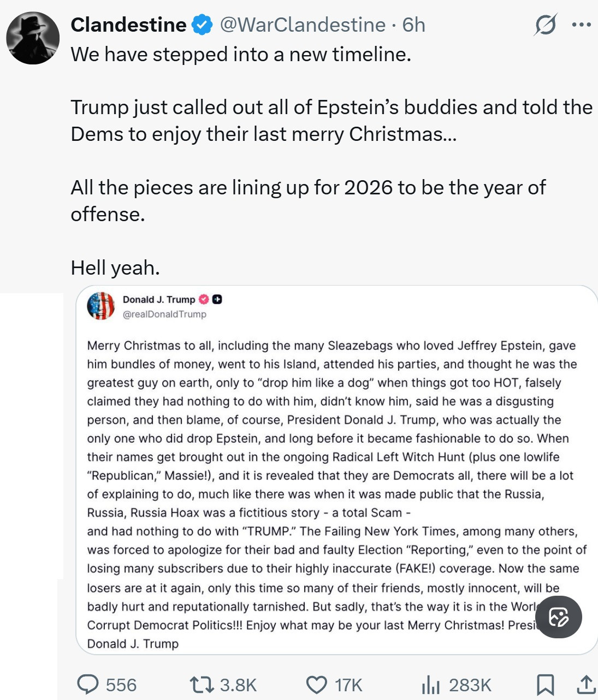Click the Clandestine display name

coord(129,25)
